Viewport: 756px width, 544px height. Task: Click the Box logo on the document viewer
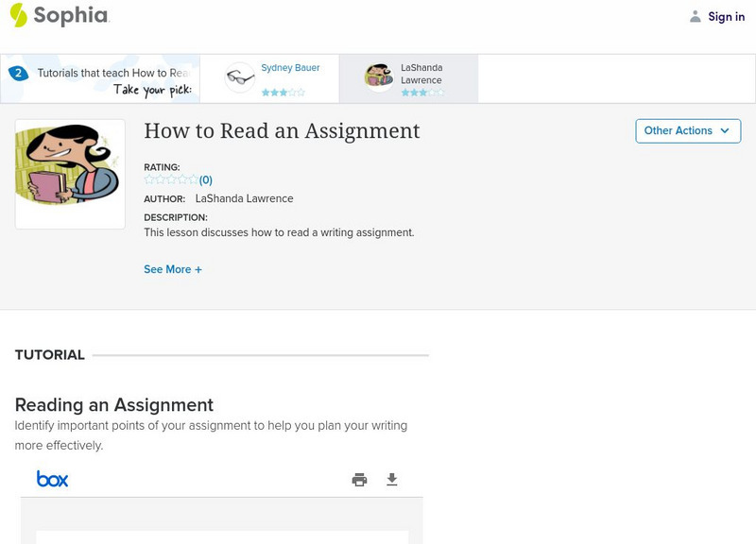(x=54, y=479)
